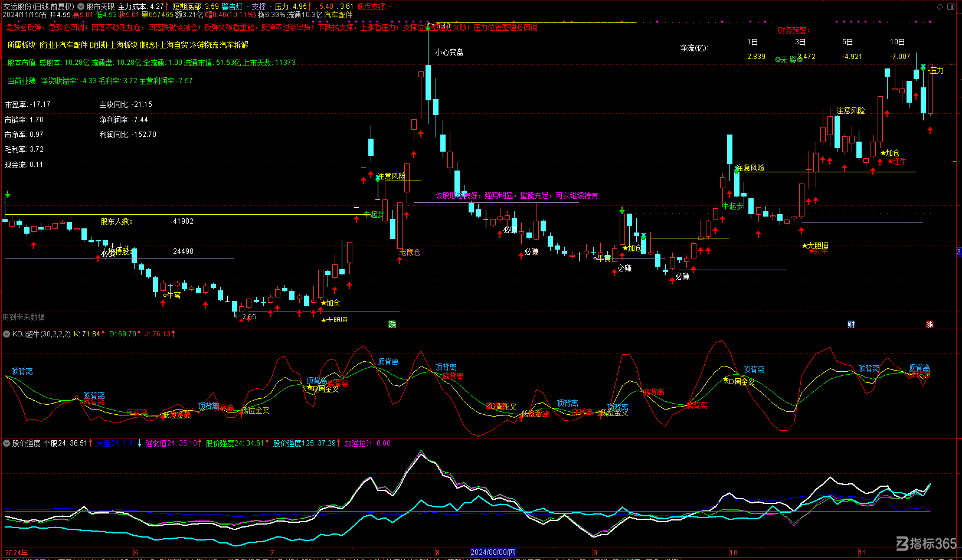This screenshot has height=560, width=962.
Task: Click the green 跌 marker on the chart bottom
Action: pos(392,325)
